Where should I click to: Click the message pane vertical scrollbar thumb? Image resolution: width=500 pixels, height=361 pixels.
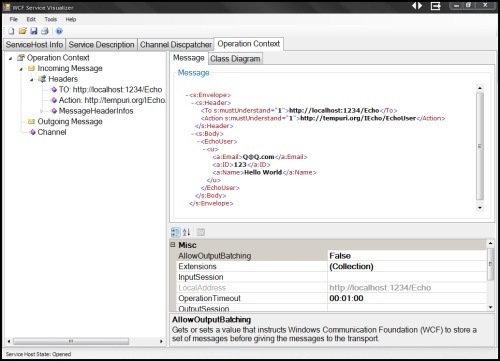coord(480,146)
